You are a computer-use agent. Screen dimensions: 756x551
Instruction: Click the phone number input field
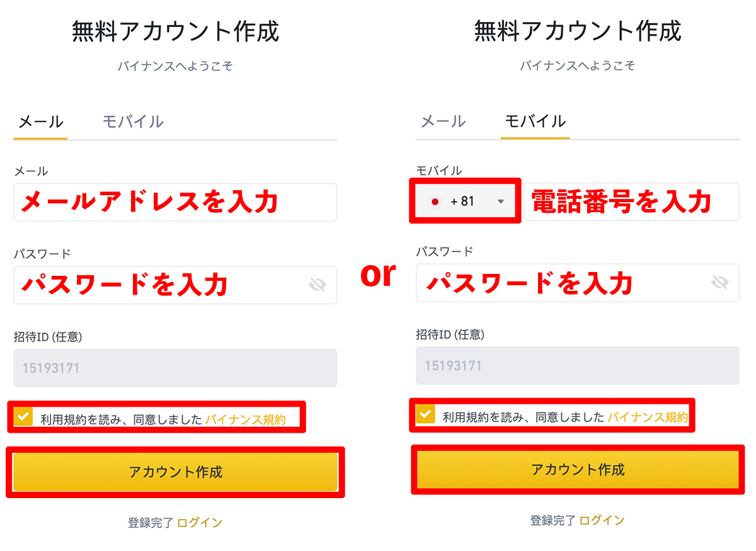(x=631, y=202)
